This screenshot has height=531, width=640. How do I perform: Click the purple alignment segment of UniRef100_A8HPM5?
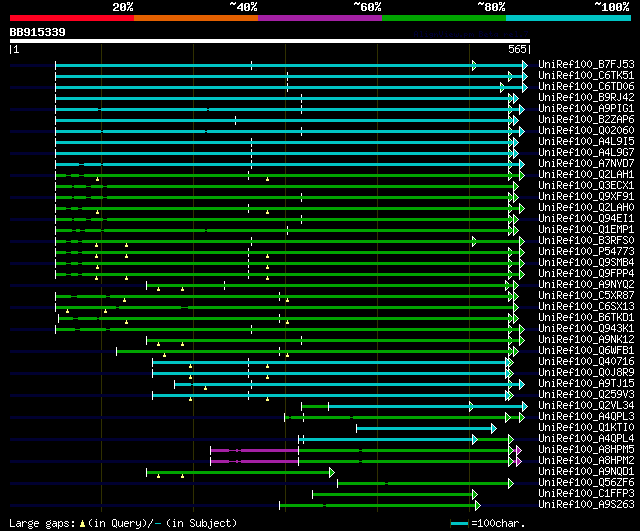click(254, 451)
